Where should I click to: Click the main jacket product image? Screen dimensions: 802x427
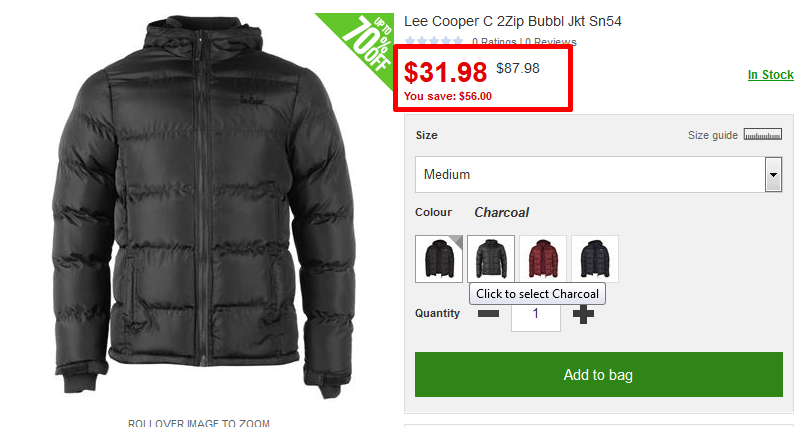tap(204, 207)
